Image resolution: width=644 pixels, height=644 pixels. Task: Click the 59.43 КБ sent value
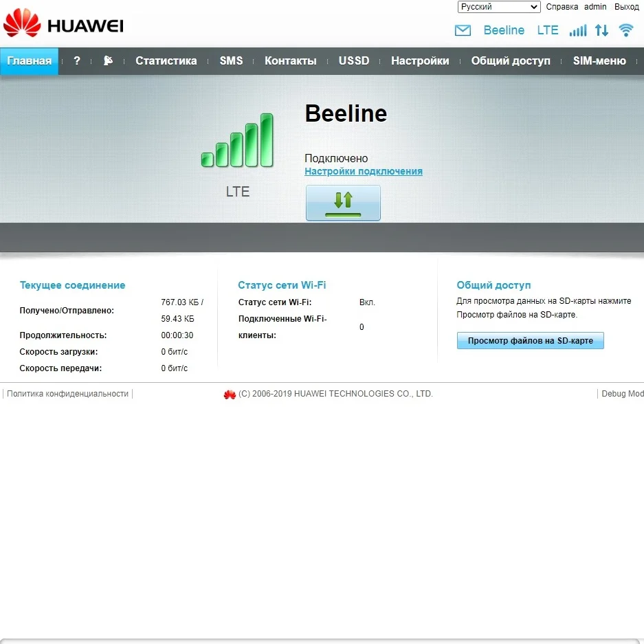coord(177,319)
